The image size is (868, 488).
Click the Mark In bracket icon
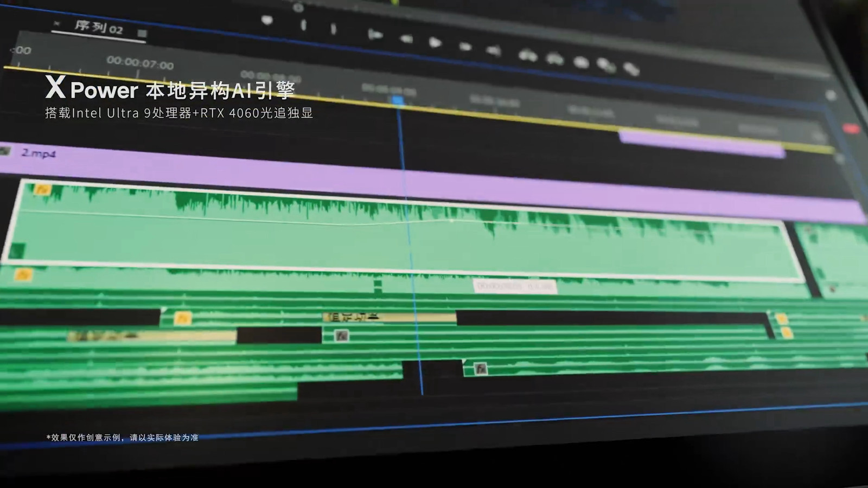coord(303,25)
